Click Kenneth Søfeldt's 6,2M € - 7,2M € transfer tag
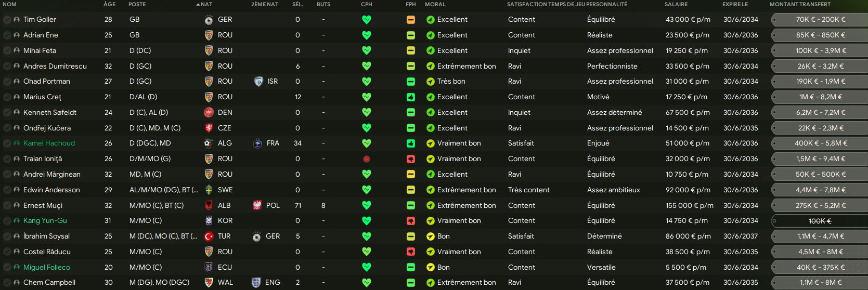This screenshot has height=290, width=868. pyautogui.click(x=820, y=113)
